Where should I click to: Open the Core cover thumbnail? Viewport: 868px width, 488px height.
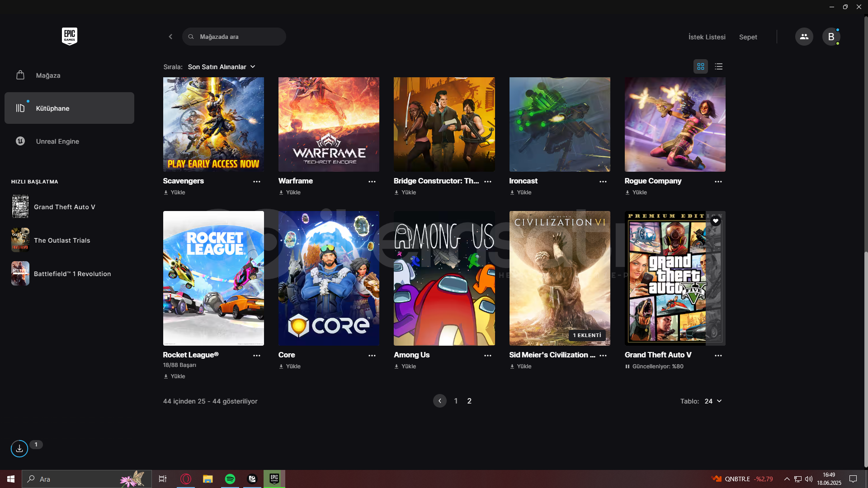329,278
